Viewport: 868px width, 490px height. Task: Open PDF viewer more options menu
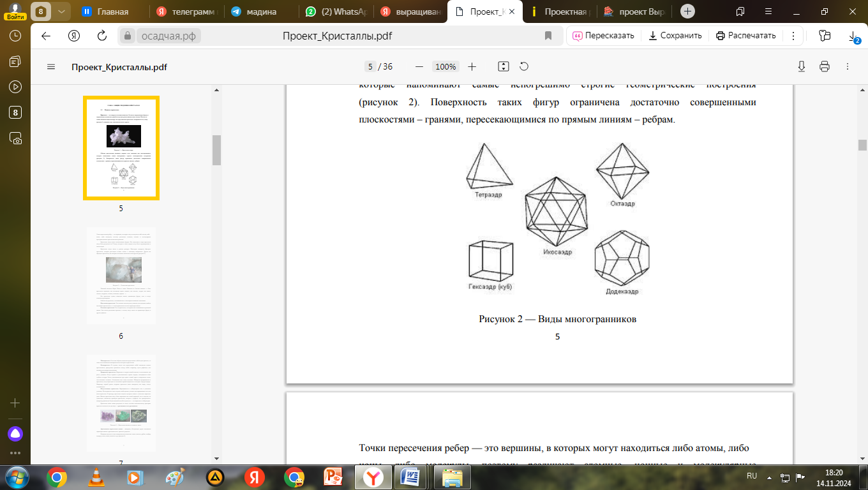coord(847,66)
